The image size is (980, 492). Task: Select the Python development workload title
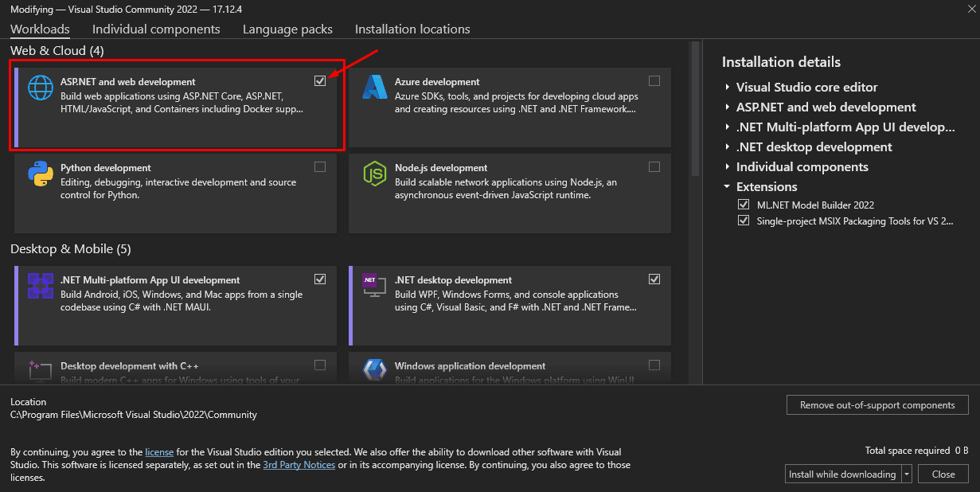click(106, 167)
